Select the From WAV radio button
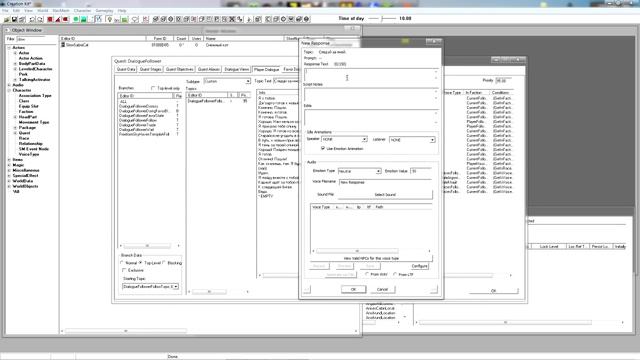The width and height of the screenshot is (640, 360). coord(367,274)
